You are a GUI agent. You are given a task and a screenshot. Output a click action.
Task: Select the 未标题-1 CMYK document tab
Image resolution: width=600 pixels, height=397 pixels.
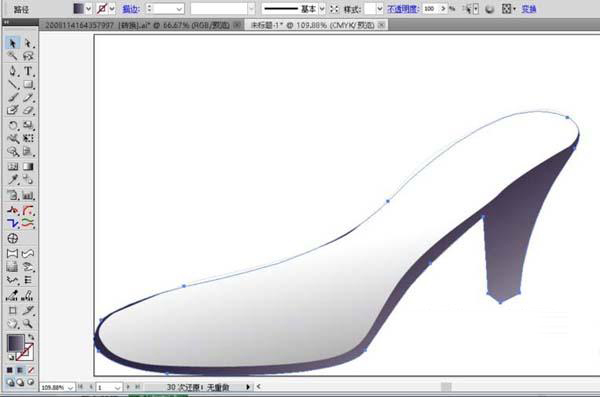[312, 25]
